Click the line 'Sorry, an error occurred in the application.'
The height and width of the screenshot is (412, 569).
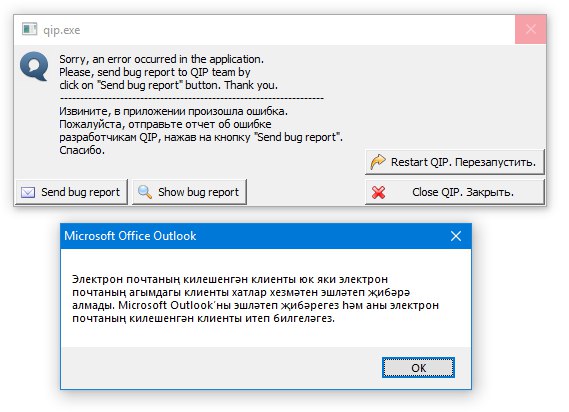click(161, 59)
